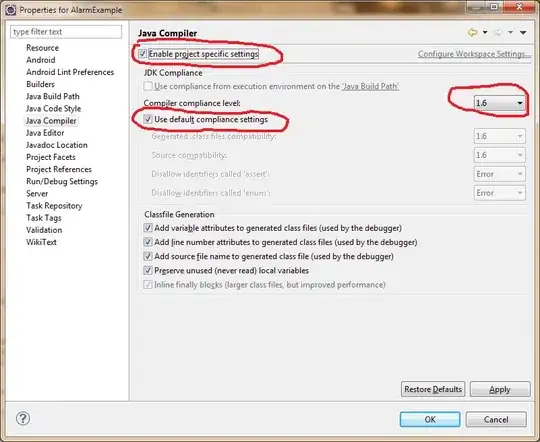Click the type filter text field
The height and width of the screenshot is (442, 540).
[66, 32]
